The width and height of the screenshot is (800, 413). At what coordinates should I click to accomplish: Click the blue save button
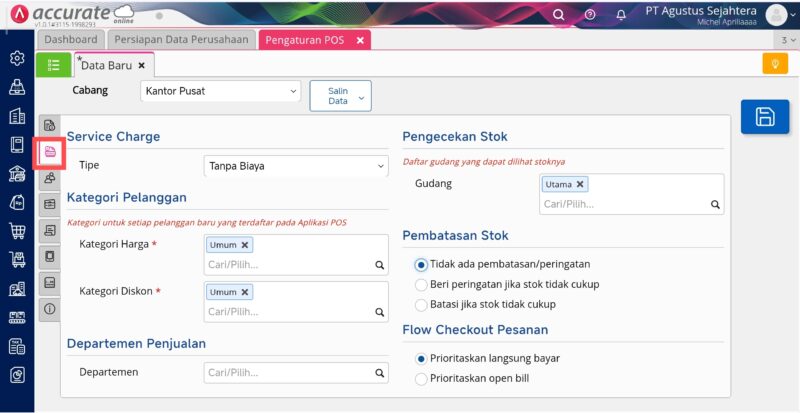click(765, 116)
